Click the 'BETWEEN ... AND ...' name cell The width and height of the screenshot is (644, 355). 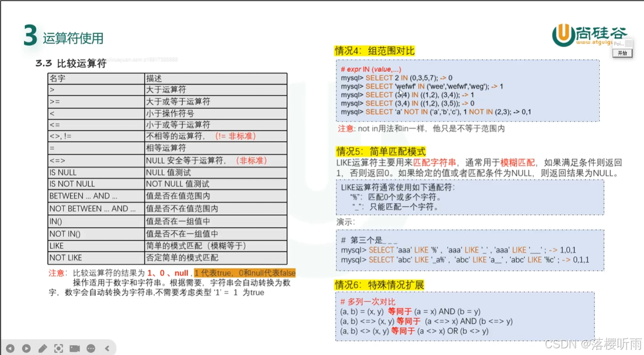point(96,196)
